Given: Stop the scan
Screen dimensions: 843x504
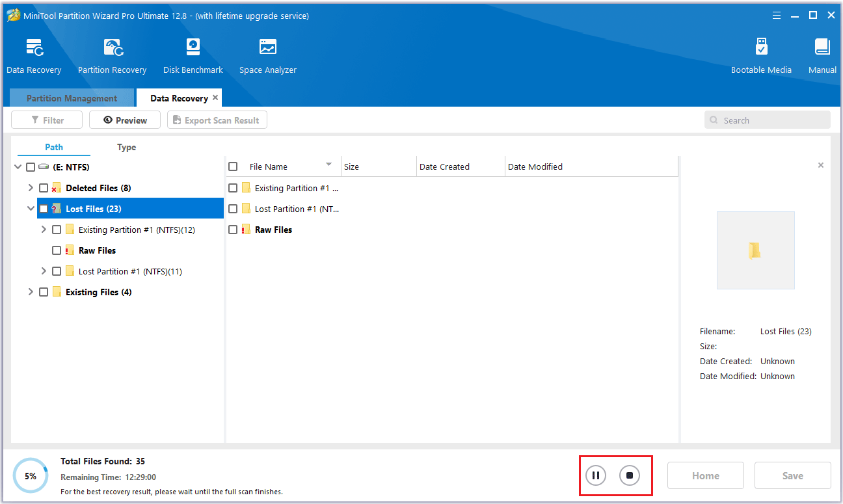Looking at the screenshot, I should coord(630,475).
